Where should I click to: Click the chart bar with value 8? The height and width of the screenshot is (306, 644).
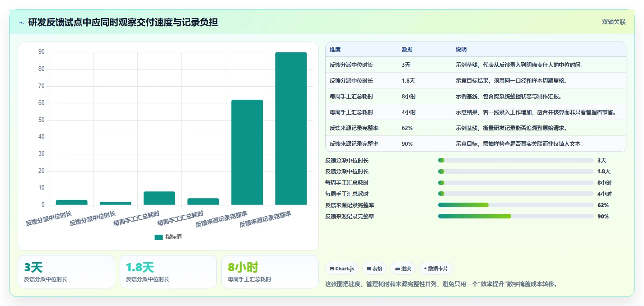(x=159, y=198)
